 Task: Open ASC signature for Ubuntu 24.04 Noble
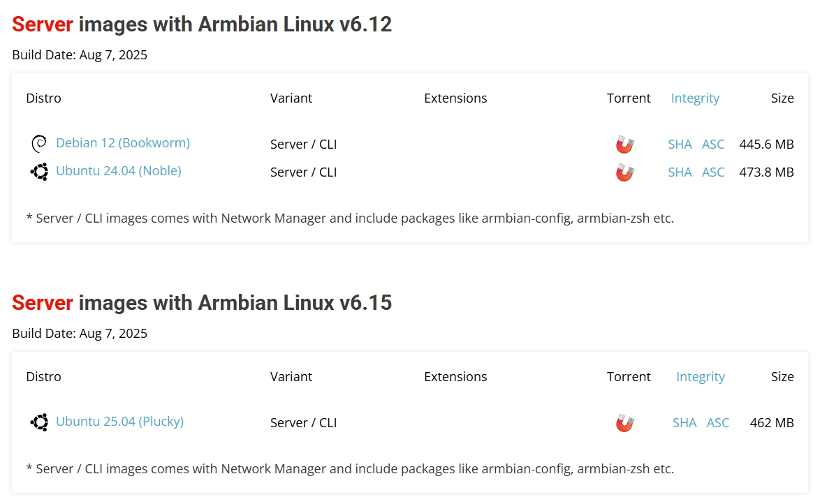click(713, 172)
